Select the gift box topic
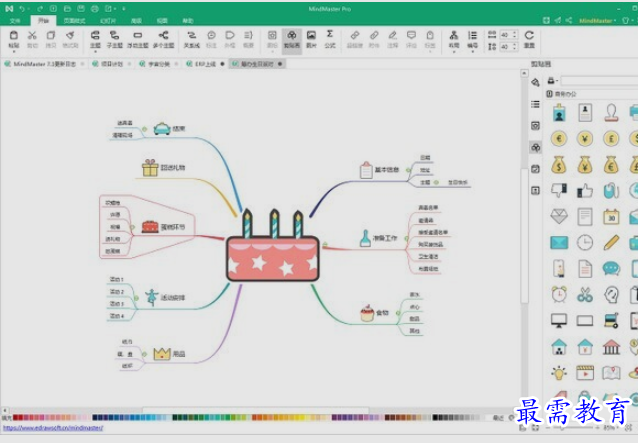Image resolution: width=638 pixels, height=443 pixels. point(163,168)
